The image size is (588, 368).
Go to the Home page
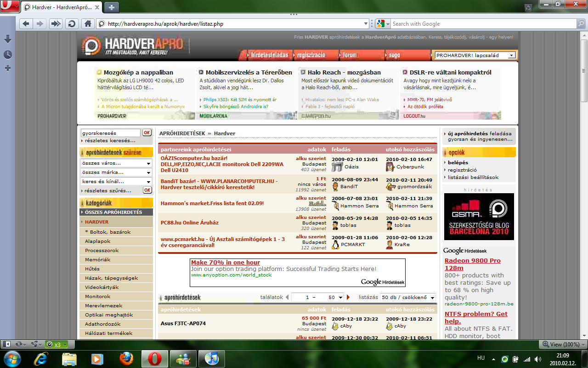87,24
